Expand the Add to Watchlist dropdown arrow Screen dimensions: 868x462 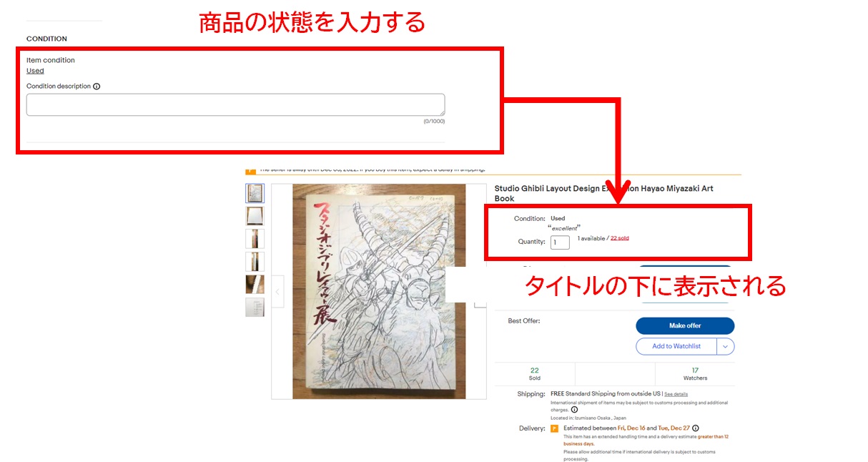tap(726, 346)
